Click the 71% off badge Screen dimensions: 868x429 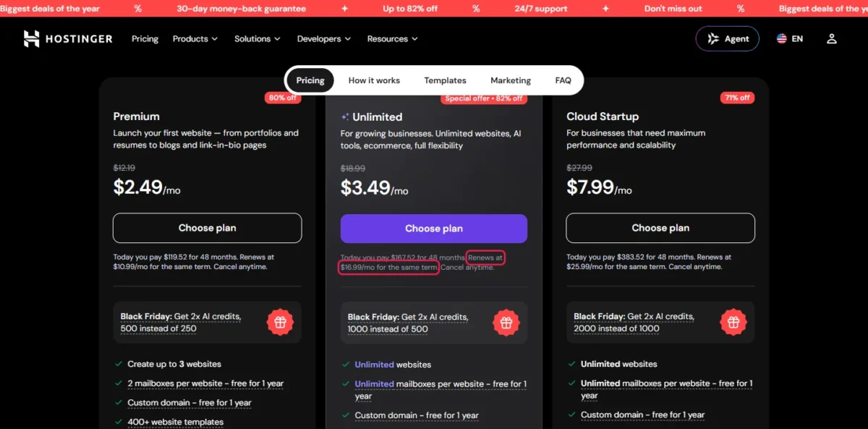(736, 98)
